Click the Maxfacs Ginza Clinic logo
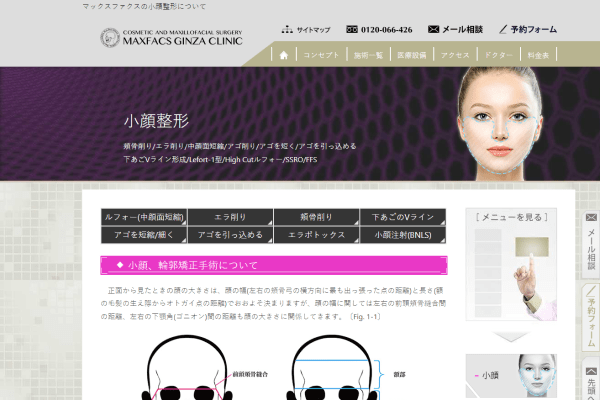600x400 pixels. coord(171,38)
